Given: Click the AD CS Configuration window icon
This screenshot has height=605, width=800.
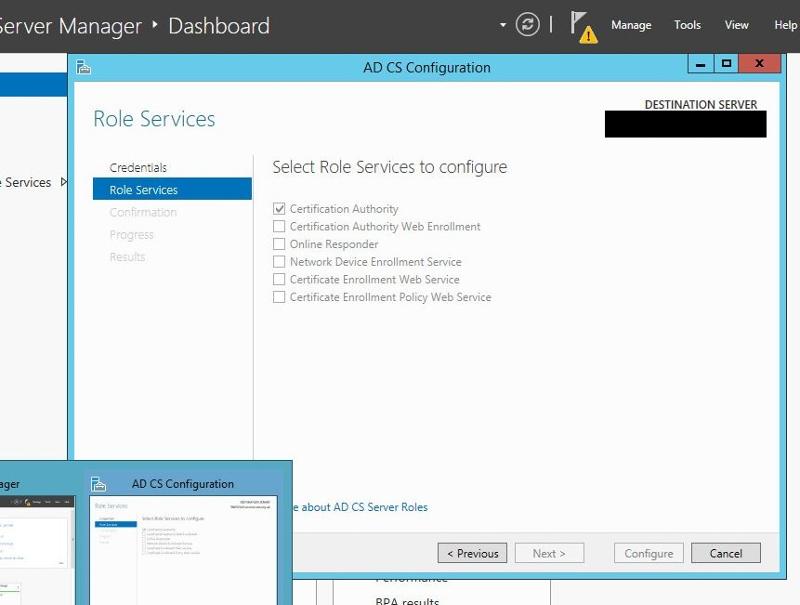Looking at the screenshot, I should [x=83, y=67].
